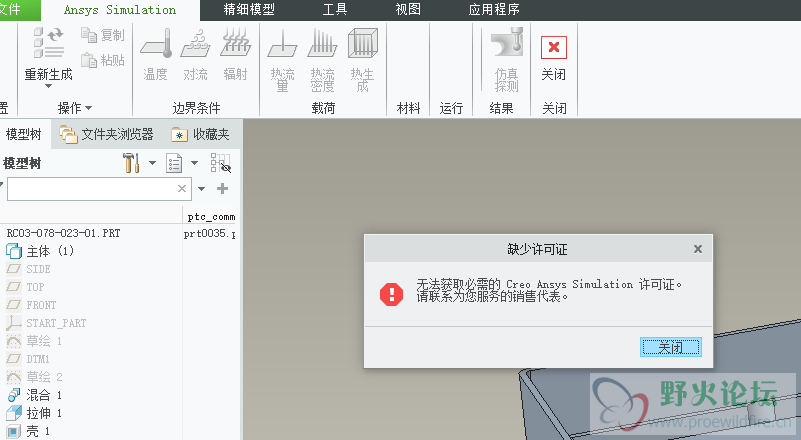The width and height of the screenshot is (801, 440).
Task: Select the 热生成 heat generation load
Action: pyautogui.click(x=362, y=60)
